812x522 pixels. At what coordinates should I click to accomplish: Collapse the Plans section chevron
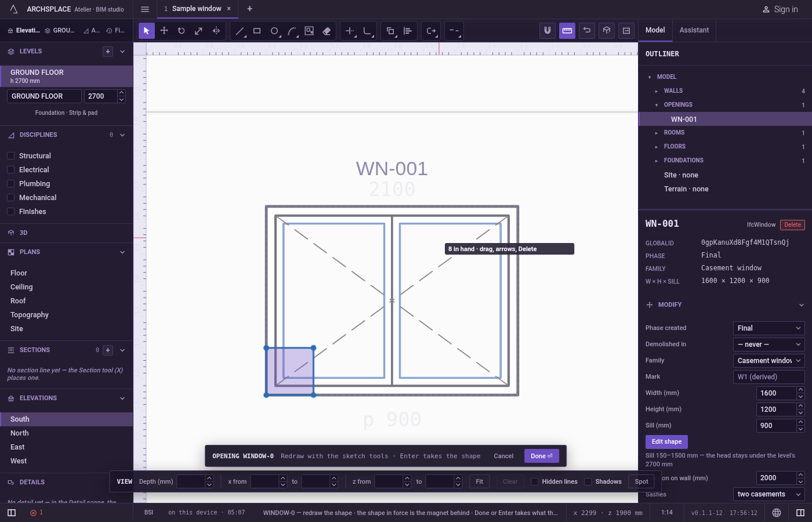point(122,252)
